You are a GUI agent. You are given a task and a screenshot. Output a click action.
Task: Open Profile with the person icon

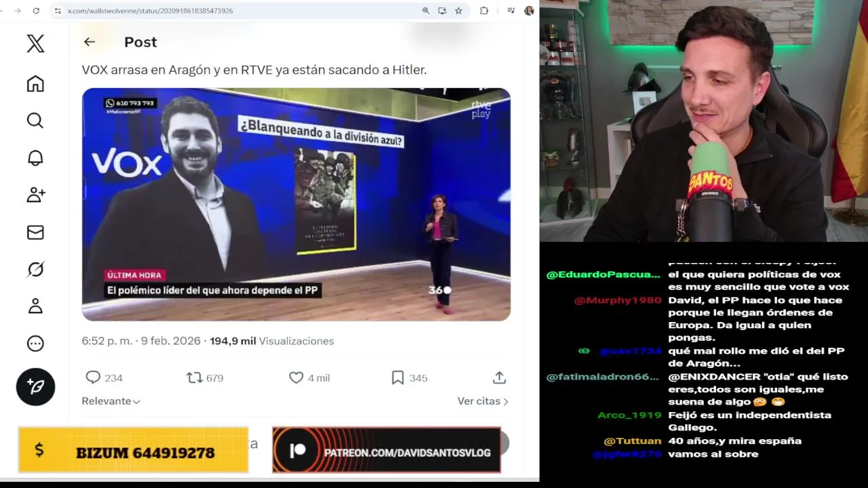coord(35,306)
